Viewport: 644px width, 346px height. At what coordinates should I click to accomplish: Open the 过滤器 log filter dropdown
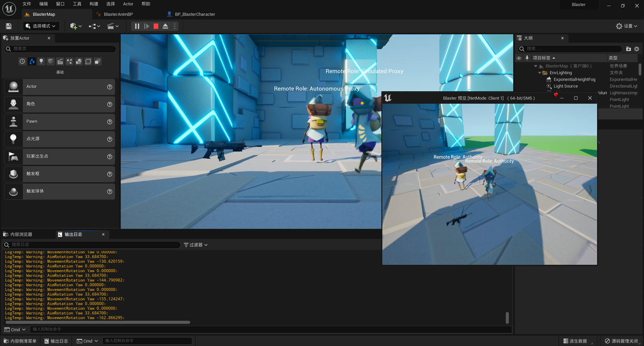(x=196, y=245)
